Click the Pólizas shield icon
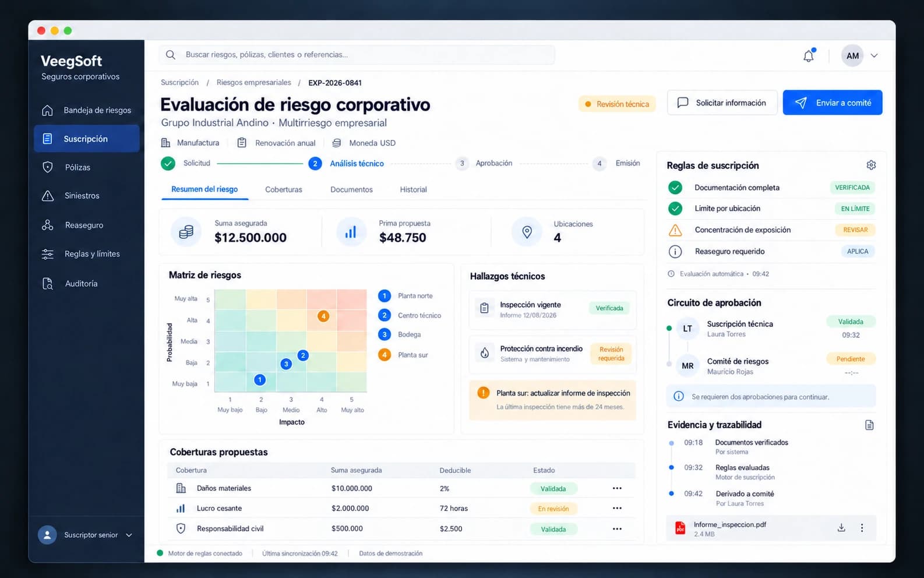The height and width of the screenshot is (578, 924). pyautogui.click(x=48, y=167)
